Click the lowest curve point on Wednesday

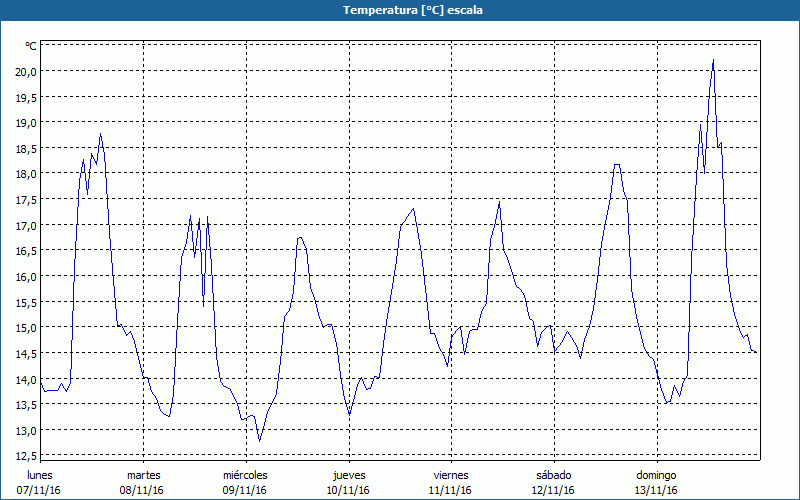259,441
